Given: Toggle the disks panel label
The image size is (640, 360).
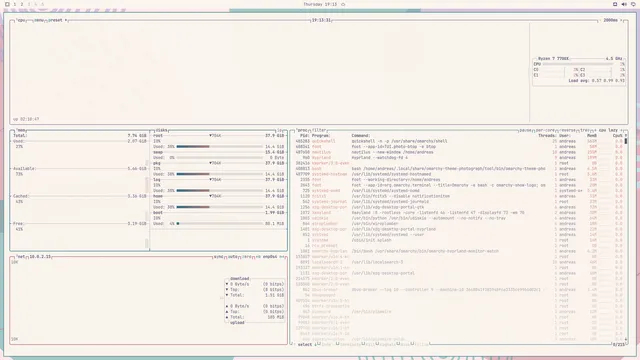Looking at the screenshot, I should [162, 130].
